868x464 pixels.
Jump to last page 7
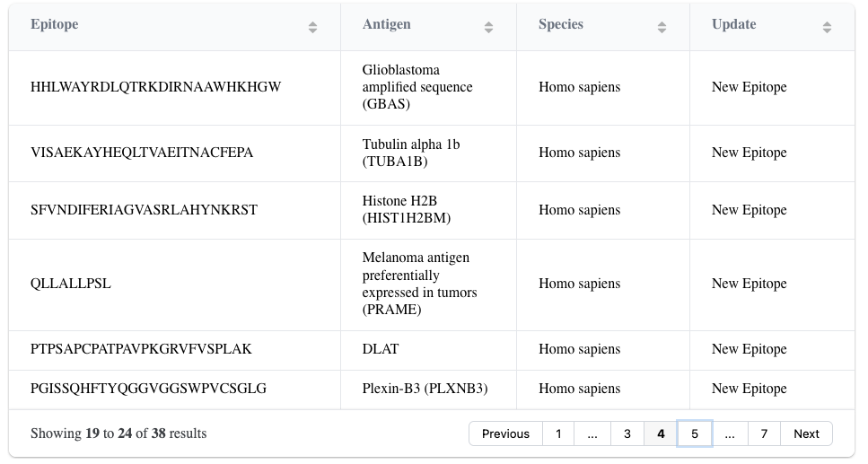pos(764,433)
